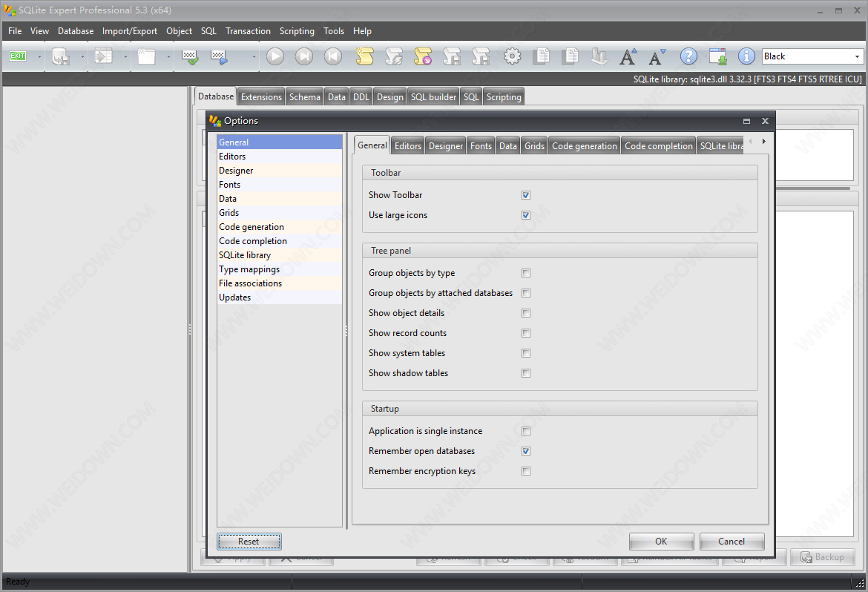Enable Group objects by attached databases
Image resolution: width=868 pixels, height=592 pixels.
tap(526, 293)
